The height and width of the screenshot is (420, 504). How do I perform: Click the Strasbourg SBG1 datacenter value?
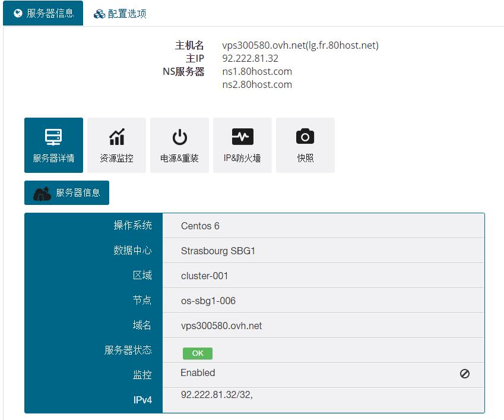click(x=218, y=251)
